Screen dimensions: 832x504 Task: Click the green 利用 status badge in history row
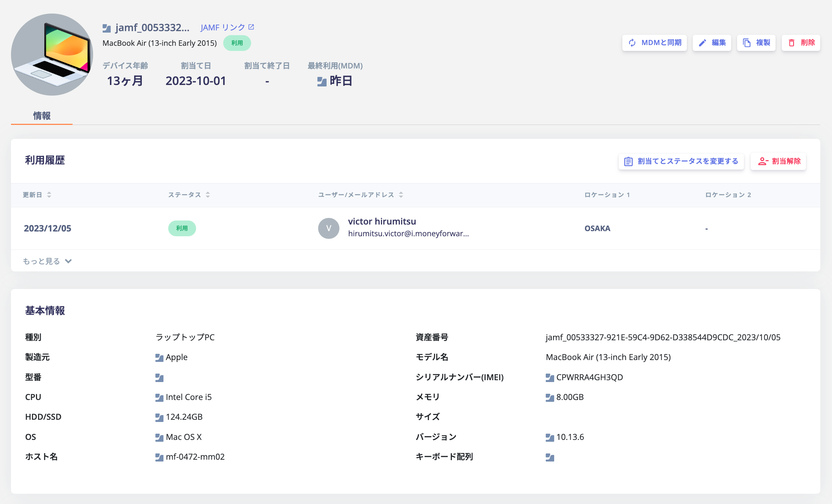coord(182,228)
